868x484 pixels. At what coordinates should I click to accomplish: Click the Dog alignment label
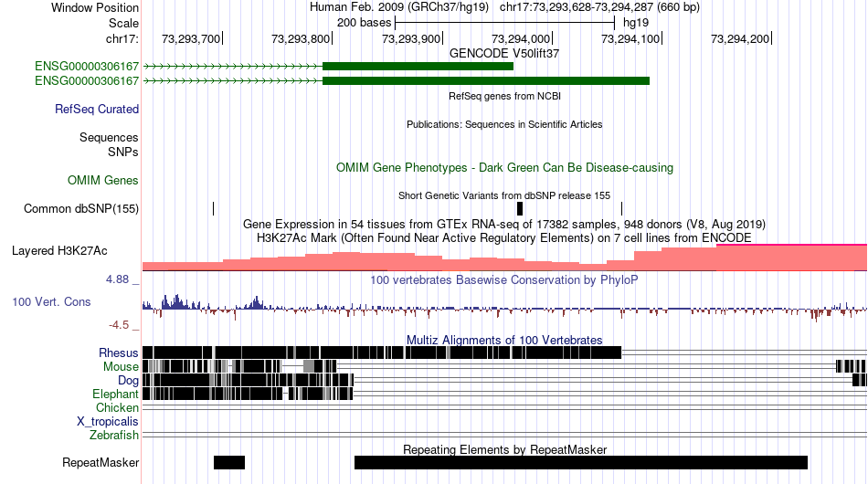pyautogui.click(x=128, y=380)
